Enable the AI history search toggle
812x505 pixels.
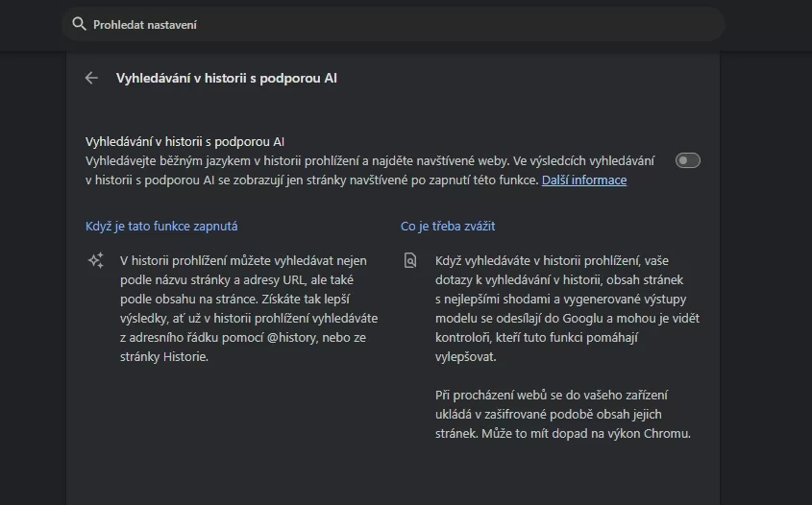click(x=687, y=160)
